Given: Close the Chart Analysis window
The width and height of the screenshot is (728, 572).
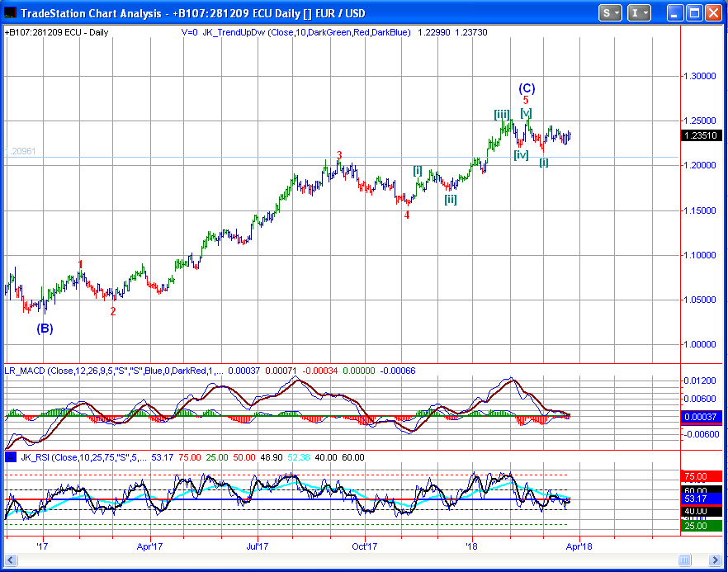Looking at the screenshot, I should (712, 13).
